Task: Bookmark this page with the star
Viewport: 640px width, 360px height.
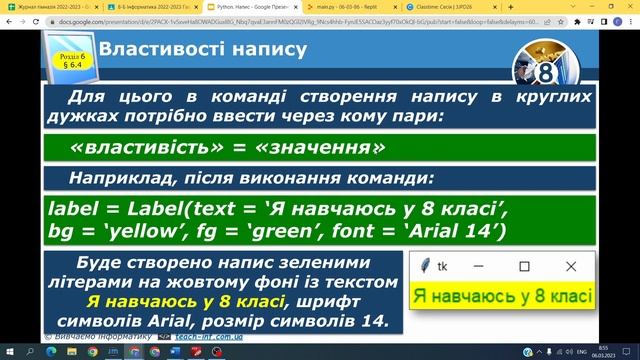Action: (561, 22)
